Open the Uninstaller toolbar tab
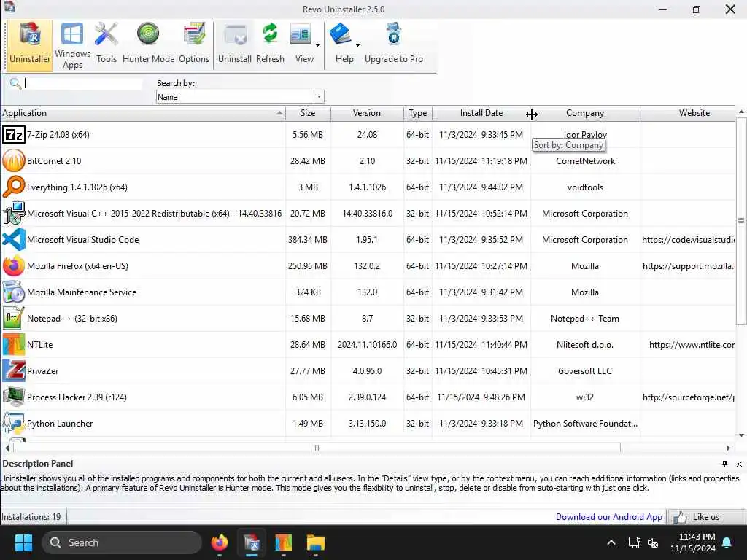Viewport: 747px width, 560px height. point(29,45)
